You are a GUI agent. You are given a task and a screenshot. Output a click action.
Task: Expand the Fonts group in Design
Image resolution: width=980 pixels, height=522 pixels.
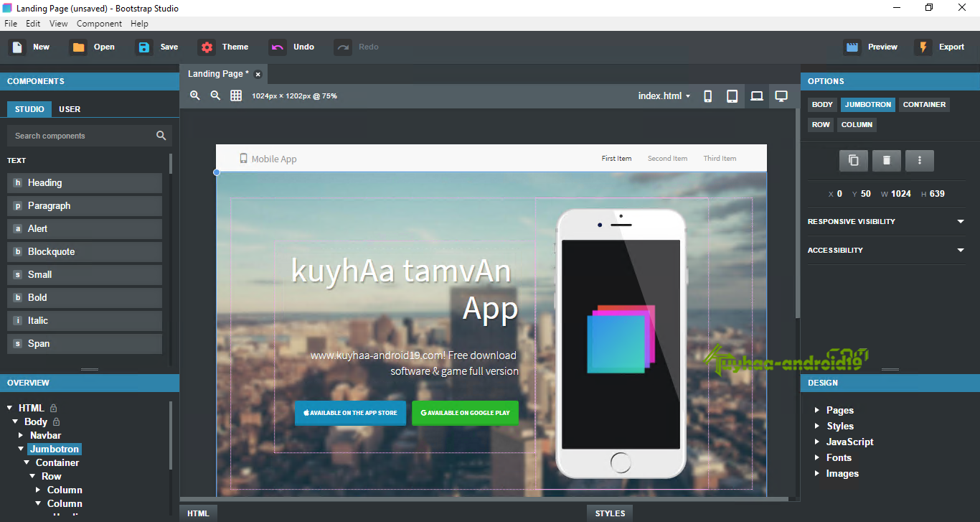tap(817, 458)
